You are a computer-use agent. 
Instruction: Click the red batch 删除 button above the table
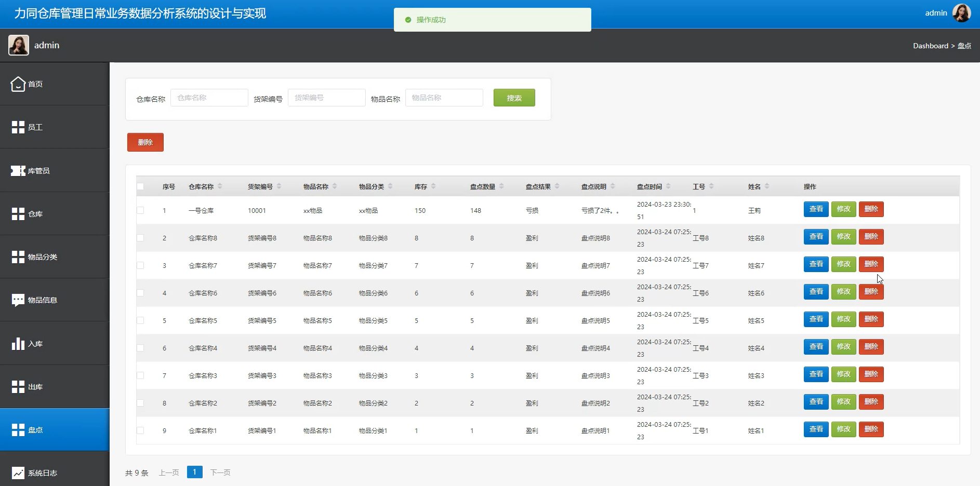pos(145,142)
